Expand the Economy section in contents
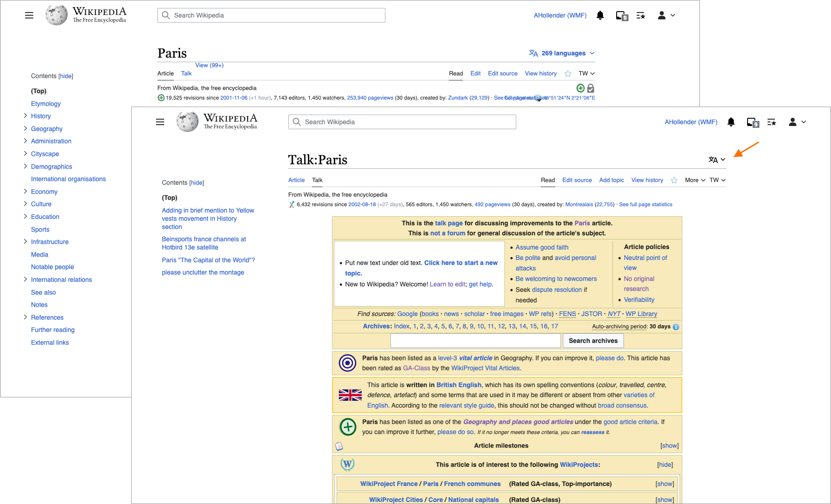The image size is (831, 504). coord(25,191)
